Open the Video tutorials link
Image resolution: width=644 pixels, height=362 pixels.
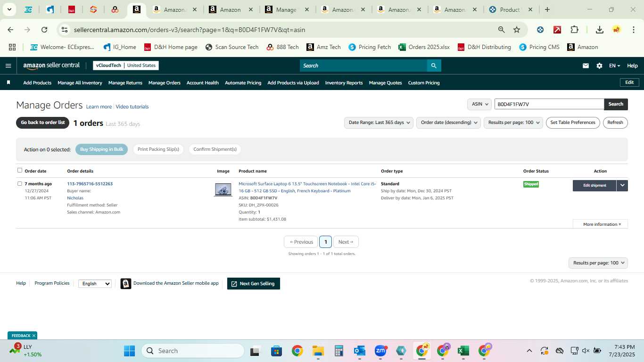click(132, 107)
